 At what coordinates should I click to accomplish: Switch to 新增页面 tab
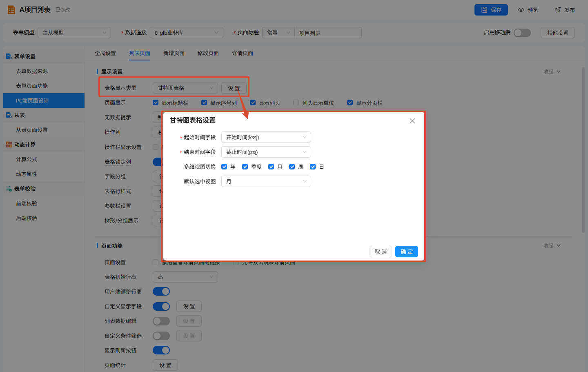174,53
